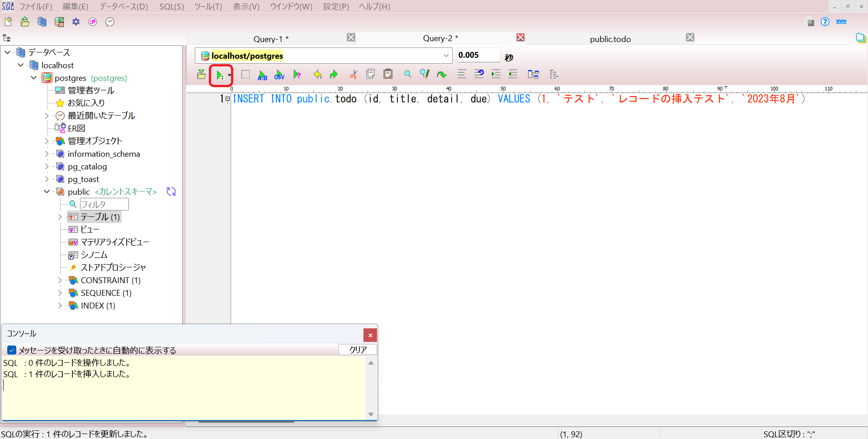Open the SQL(S) menu
Viewport: 868px width, 439px height.
[171, 6]
